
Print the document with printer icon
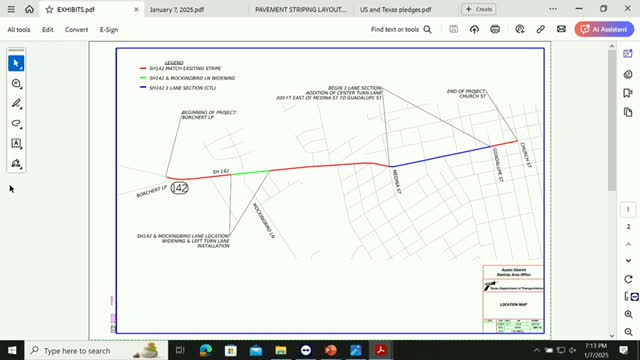click(495, 29)
